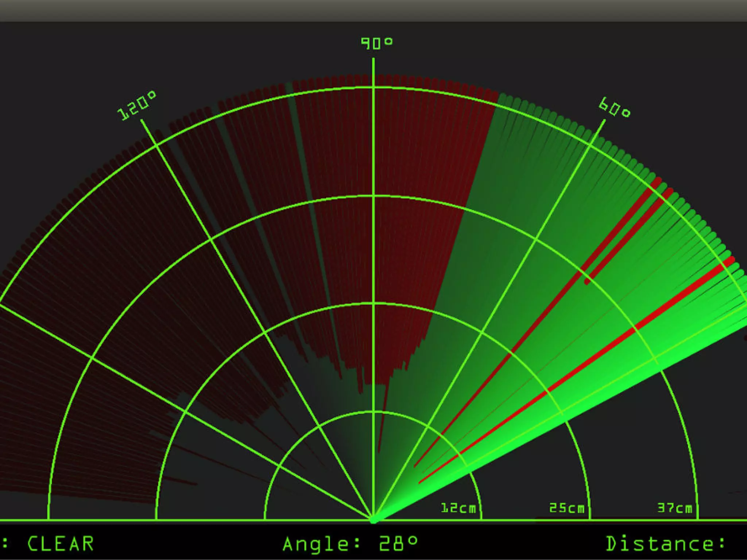Click the 120° angle label
Viewport: 747px width, 560px height.
136,106
